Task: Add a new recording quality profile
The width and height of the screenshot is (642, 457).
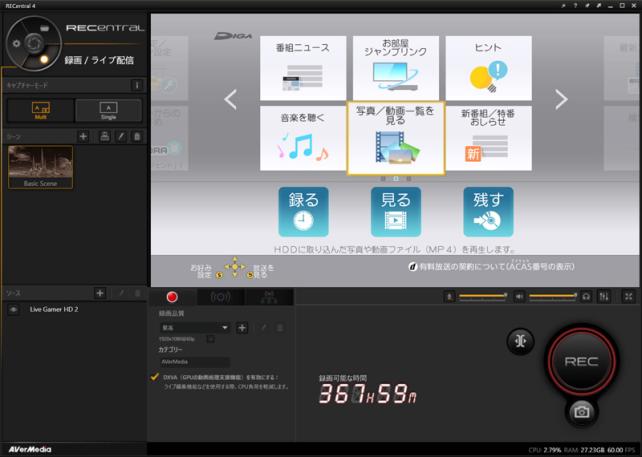Action: (242, 328)
